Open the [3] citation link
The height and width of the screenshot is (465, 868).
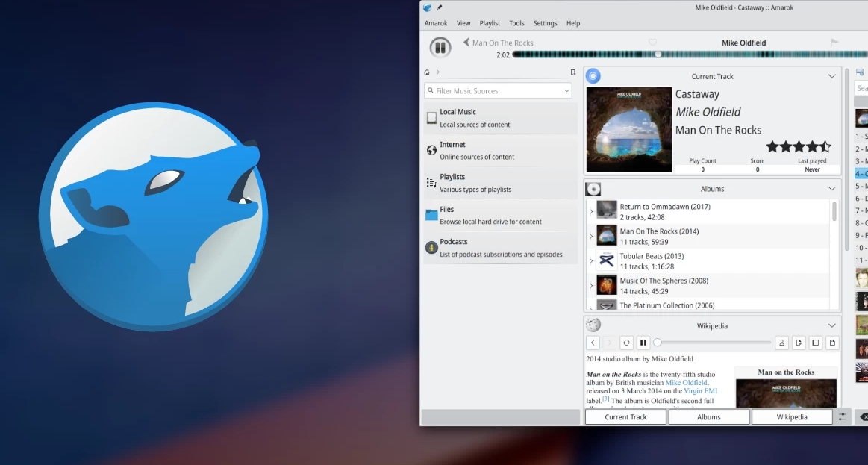click(605, 399)
